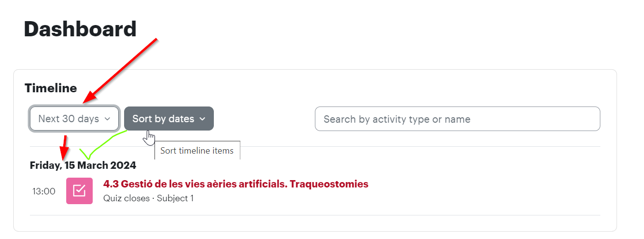Click the Dashboard page heading
This screenshot has width=644, height=239.
coord(80,29)
